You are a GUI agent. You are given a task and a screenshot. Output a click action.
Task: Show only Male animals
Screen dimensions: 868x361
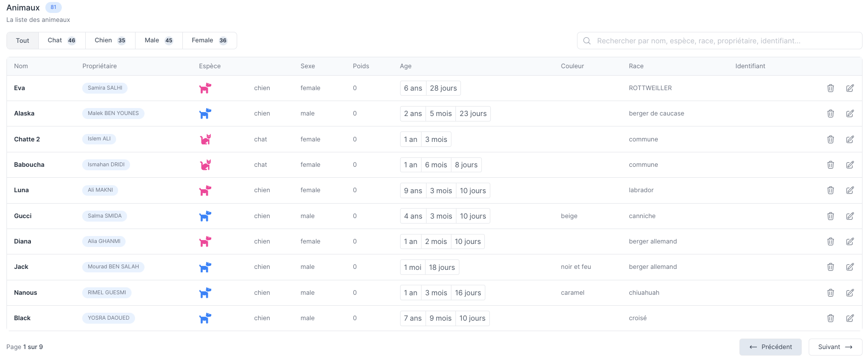158,41
